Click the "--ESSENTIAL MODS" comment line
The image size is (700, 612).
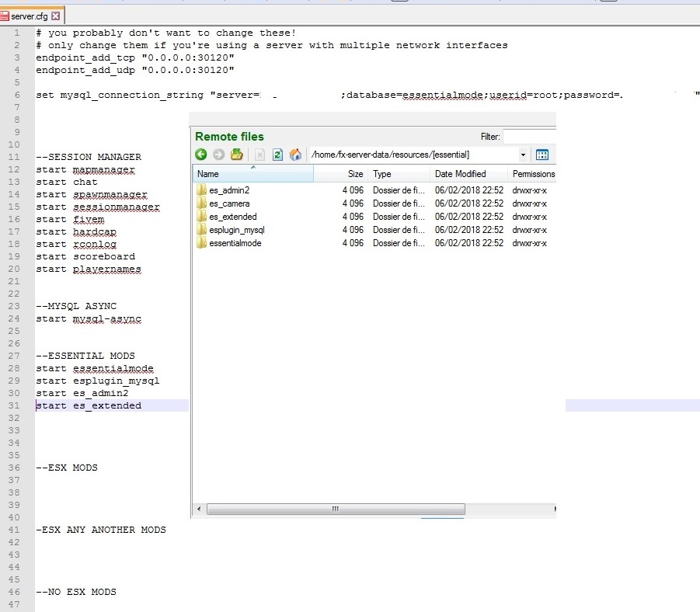click(x=85, y=356)
